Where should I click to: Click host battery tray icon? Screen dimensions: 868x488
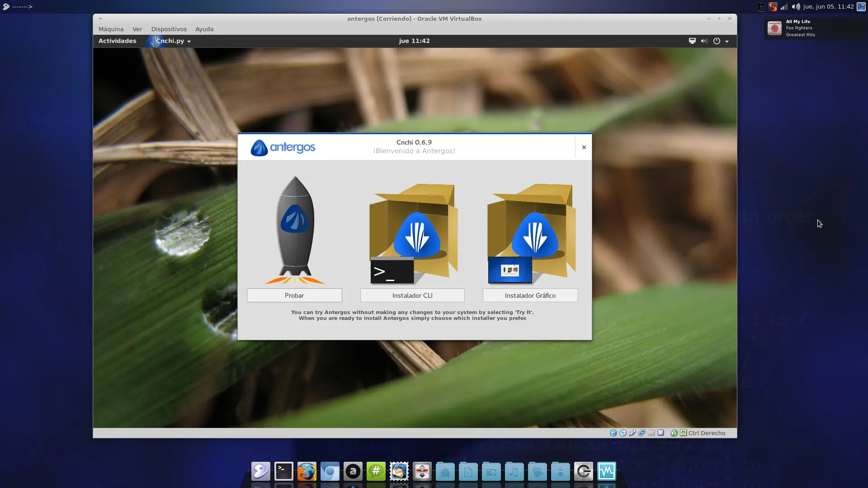[x=761, y=7]
